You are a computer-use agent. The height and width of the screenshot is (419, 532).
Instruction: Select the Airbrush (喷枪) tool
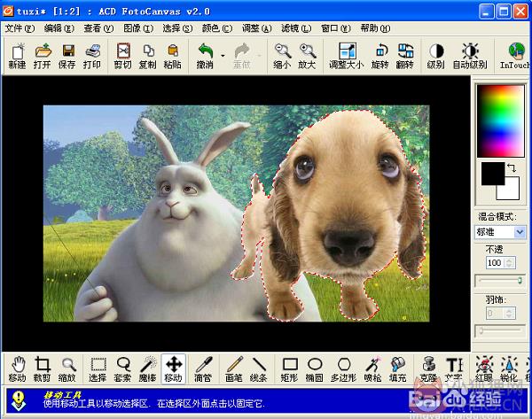coord(373,369)
